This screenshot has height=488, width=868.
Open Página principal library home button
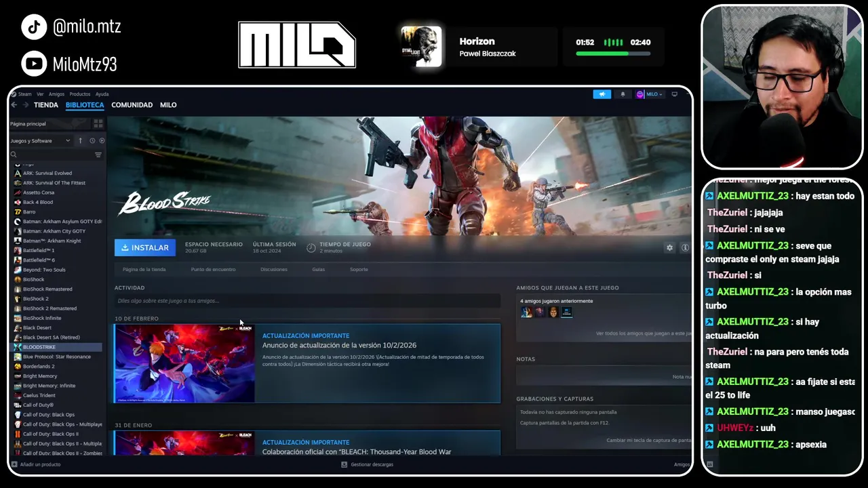[50, 124]
